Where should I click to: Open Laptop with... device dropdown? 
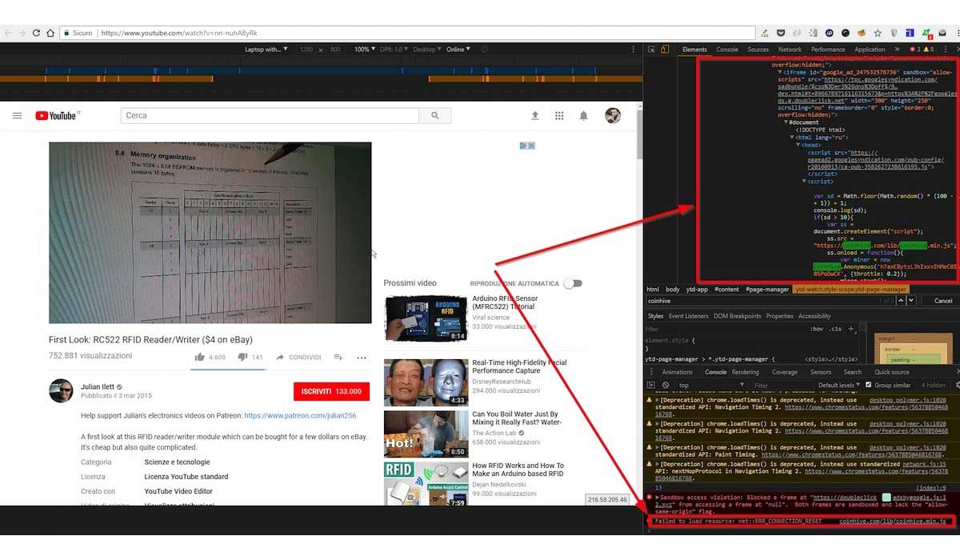pos(266,50)
